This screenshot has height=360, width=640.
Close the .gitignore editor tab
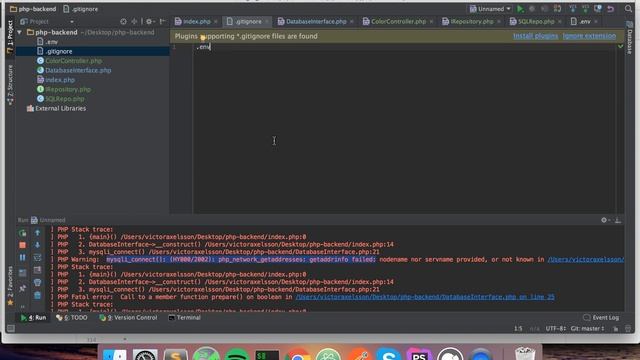tap(267, 22)
